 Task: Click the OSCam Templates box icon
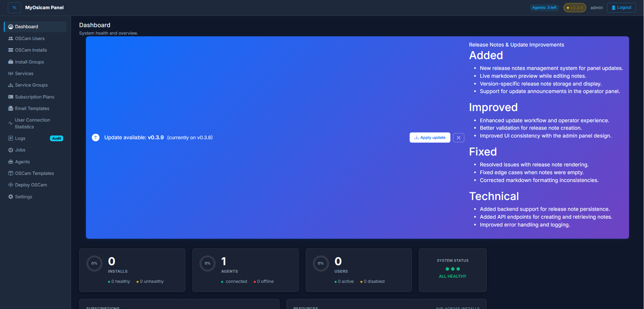(11, 173)
